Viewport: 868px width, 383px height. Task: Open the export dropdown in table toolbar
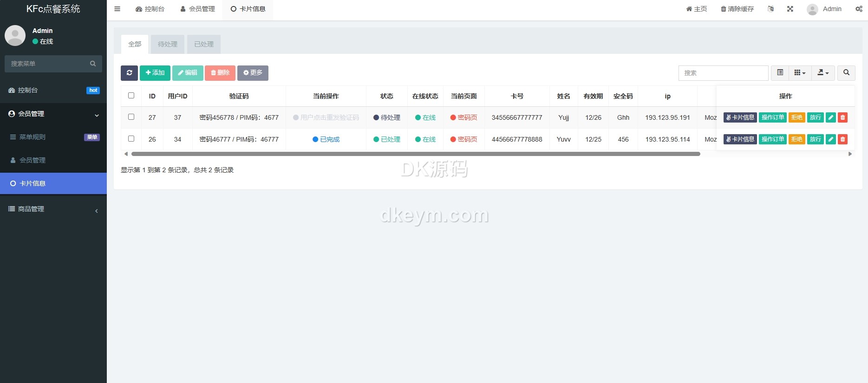pyautogui.click(x=823, y=73)
